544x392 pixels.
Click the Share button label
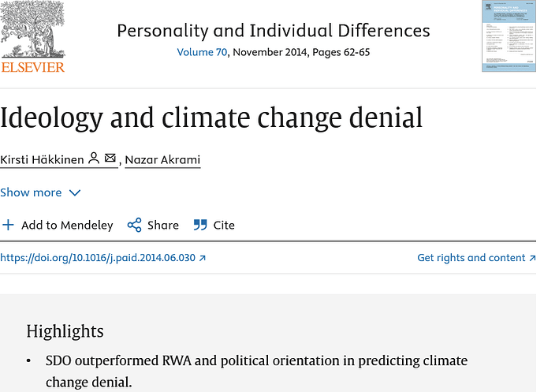(x=163, y=225)
